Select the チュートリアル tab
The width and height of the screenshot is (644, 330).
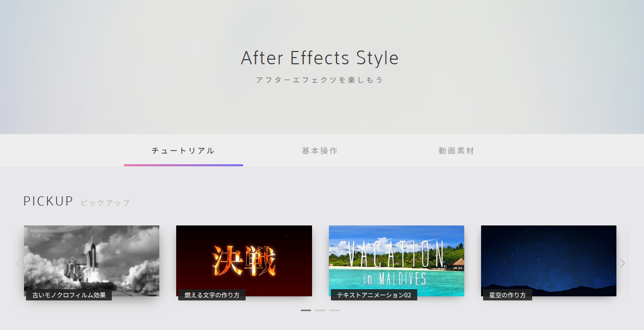[183, 150]
